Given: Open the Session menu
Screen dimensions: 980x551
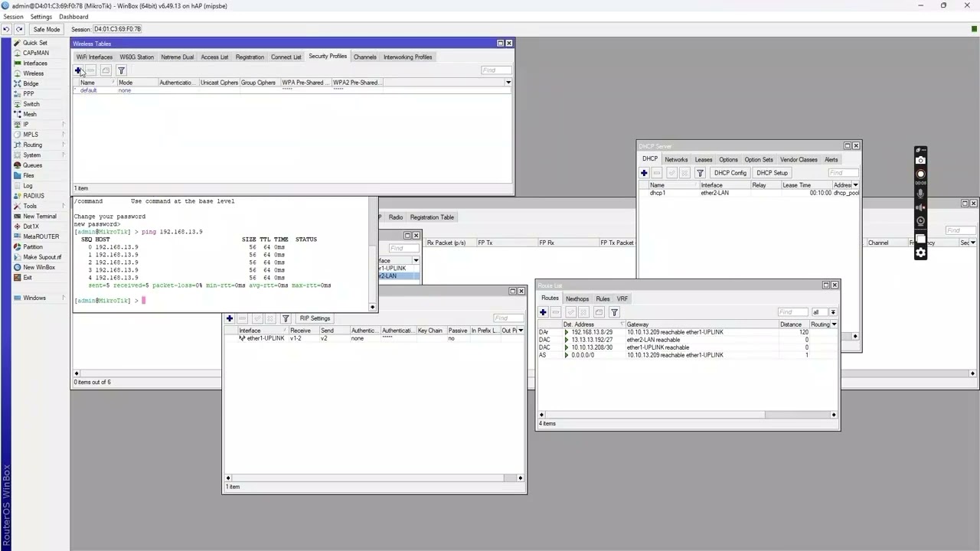Looking at the screenshot, I should 13,17.
